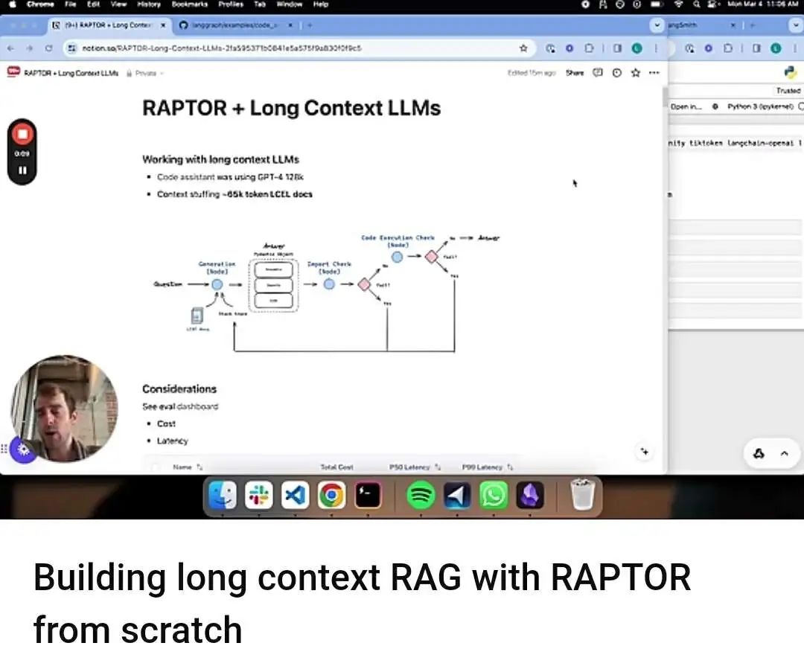Close the langgraph/examples tab
804x672 pixels.
(290, 25)
